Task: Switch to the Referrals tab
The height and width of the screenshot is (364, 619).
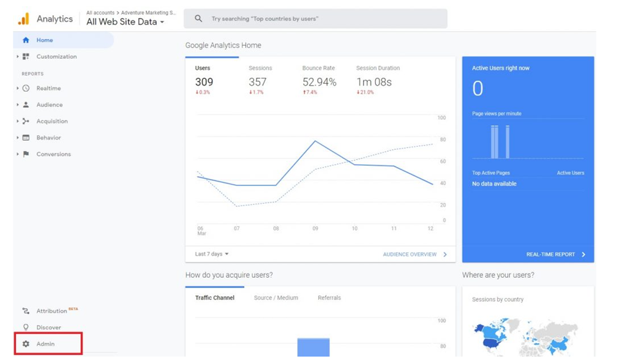Action: (x=329, y=298)
